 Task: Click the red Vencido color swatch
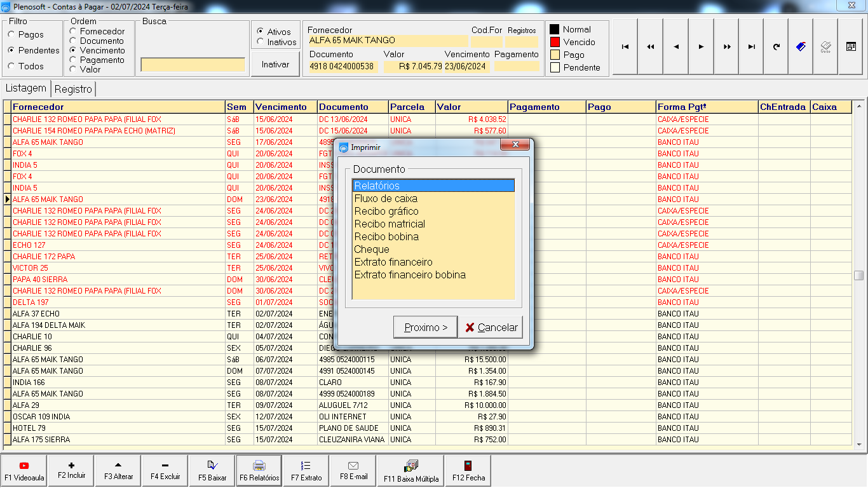click(555, 42)
